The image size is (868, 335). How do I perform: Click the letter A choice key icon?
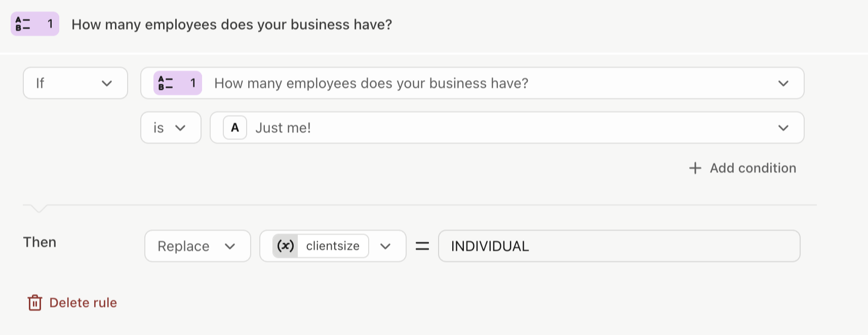coord(235,128)
